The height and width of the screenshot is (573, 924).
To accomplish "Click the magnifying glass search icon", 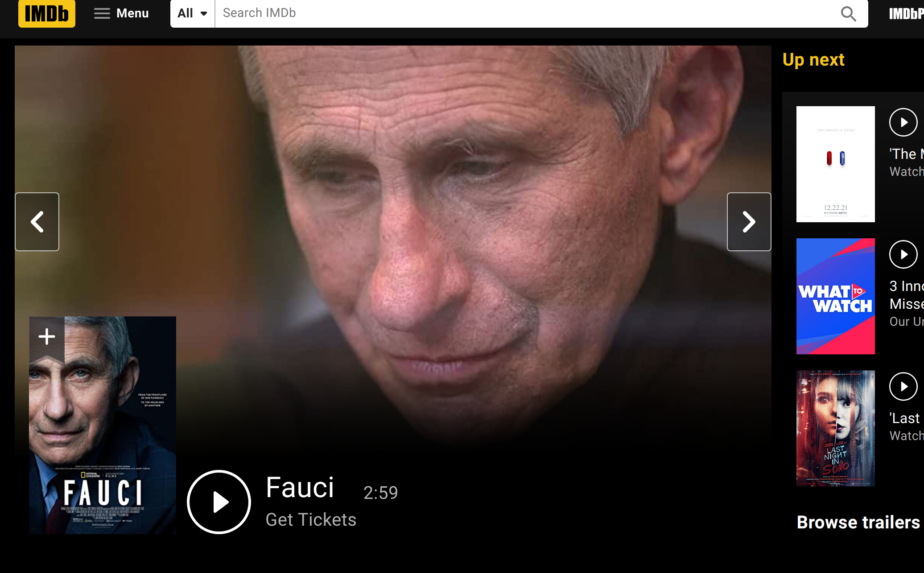I will click(x=848, y=13).
